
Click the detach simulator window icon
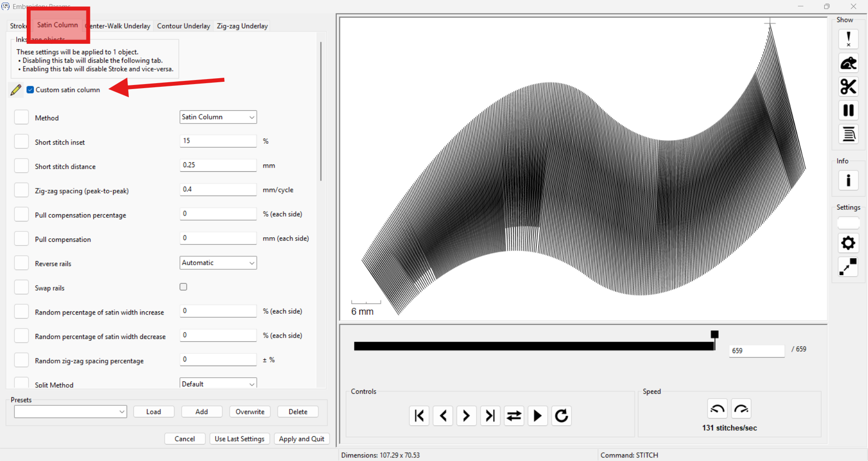pos(848,267)
